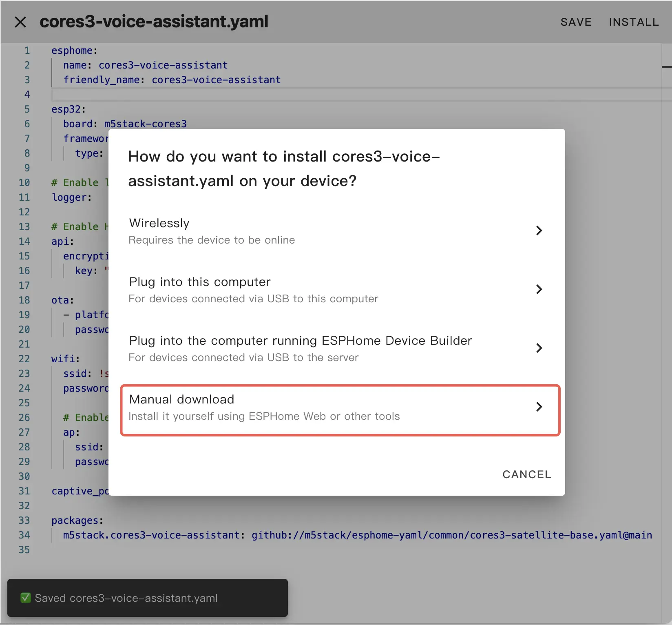Click the esphome: key on line 1
Screen dimensions: 672x625
pos(74,51)
